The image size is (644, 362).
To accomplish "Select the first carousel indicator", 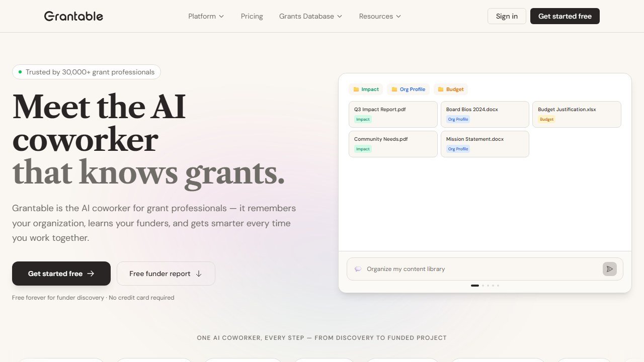I will point(475,286).
